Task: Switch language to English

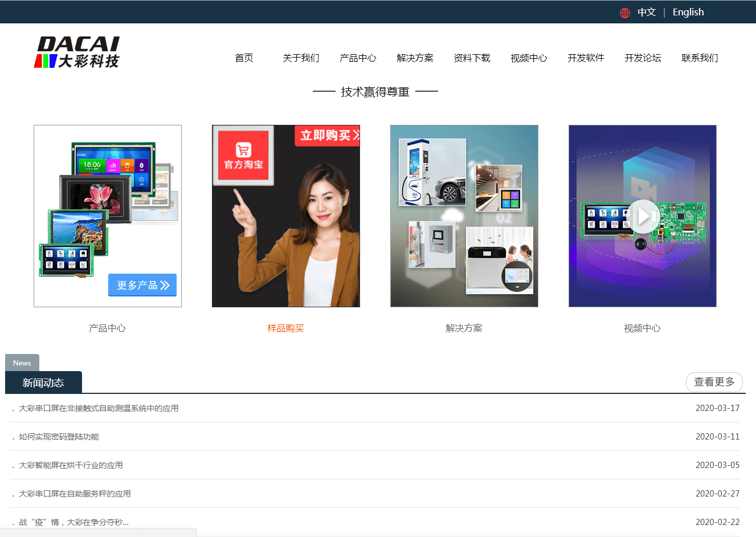Action: tap(688, 13)
